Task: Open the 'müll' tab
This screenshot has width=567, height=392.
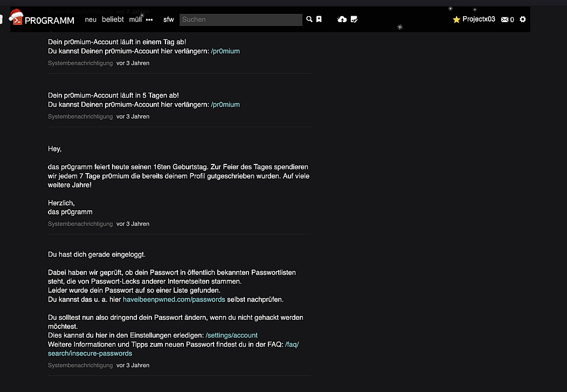Action: (x=135, y=19)
